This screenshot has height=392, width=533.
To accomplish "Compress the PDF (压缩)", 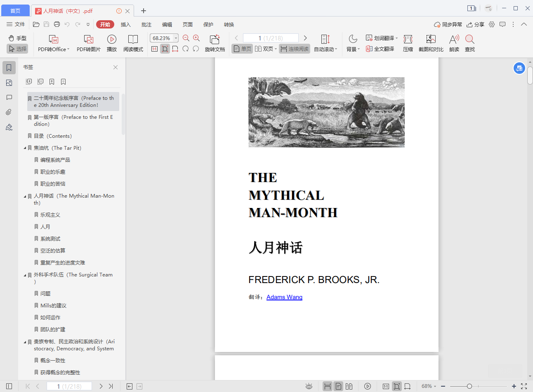I will coord(408,43).
